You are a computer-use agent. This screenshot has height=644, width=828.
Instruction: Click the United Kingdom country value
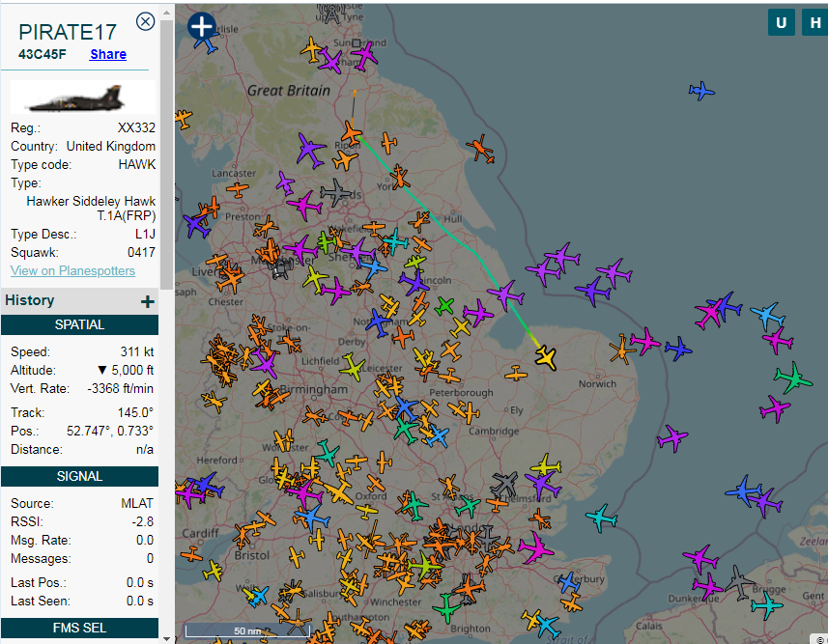pyautogui.click(x=111, y=146)
